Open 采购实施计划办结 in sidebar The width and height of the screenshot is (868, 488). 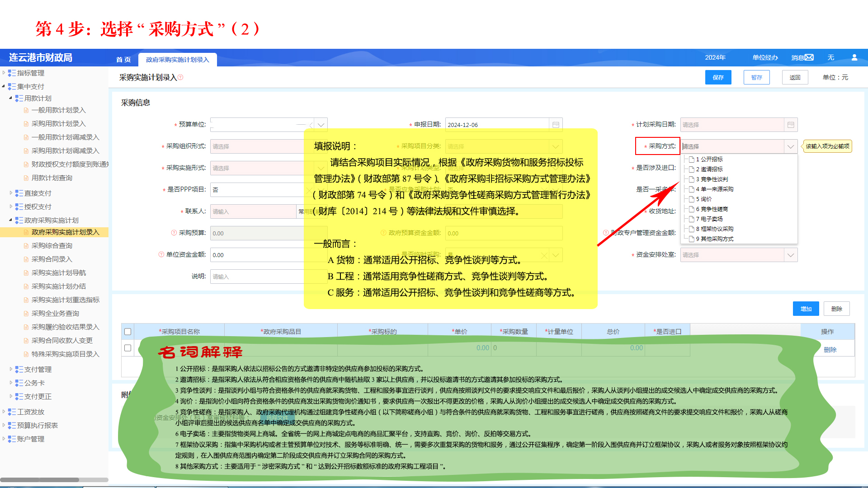tap(58, 286)
